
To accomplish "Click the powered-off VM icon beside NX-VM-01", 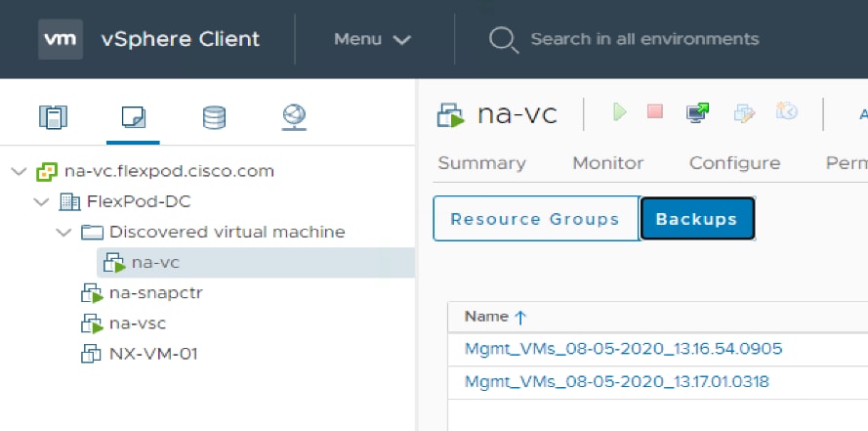I will (92, 354).
